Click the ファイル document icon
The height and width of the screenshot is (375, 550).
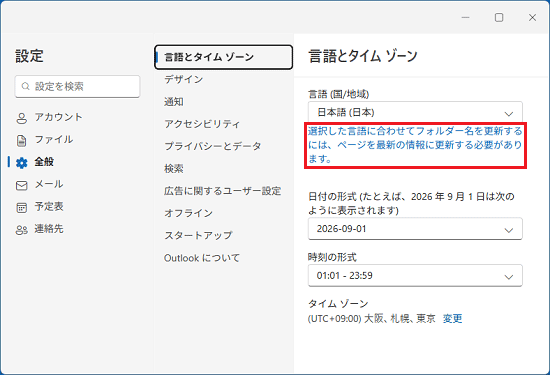[21, 140]
